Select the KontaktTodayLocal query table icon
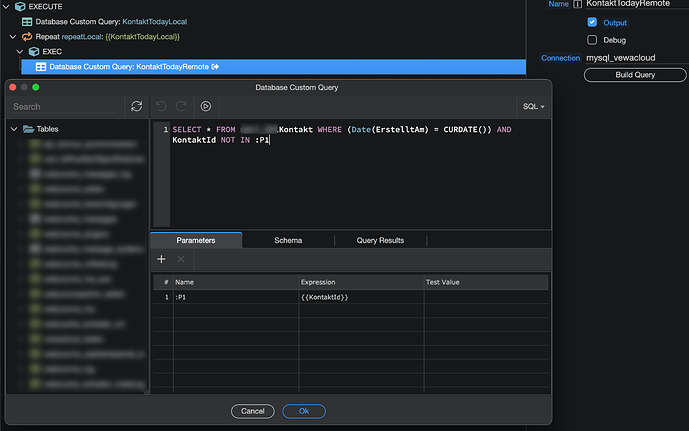 [x=27, y=22]
